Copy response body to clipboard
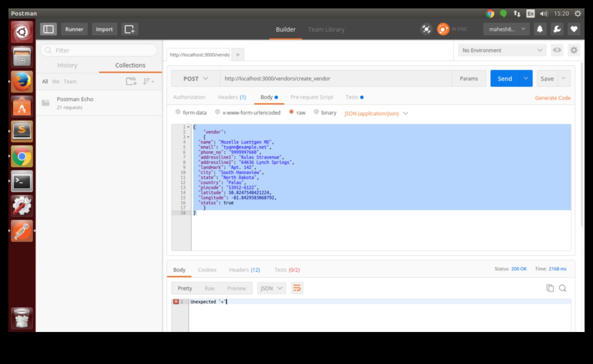593x364 pixels. coord(550,288)
